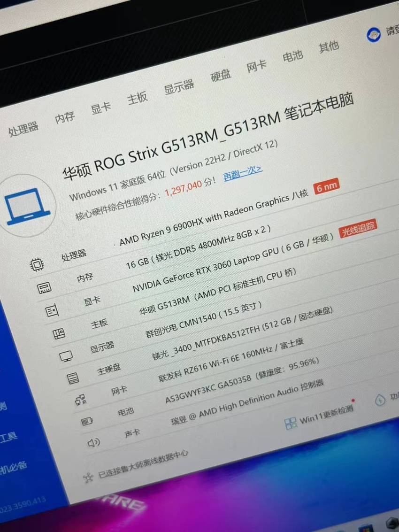This screenshot has height=532, width=399.
Task: Switch to the 显示器 tab
Action: (179, 87)
